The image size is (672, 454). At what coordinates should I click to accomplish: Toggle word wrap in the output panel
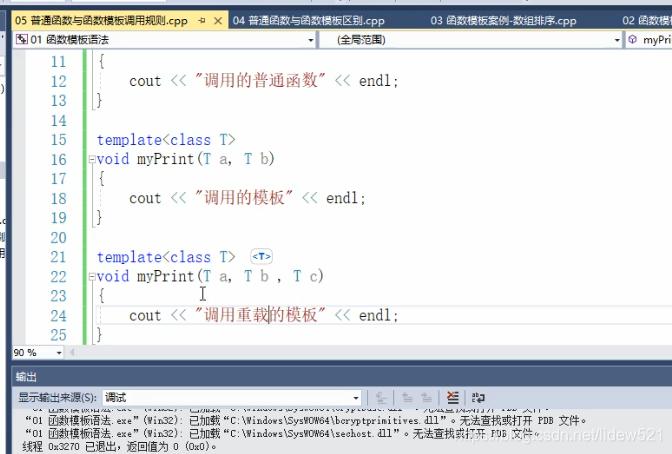click(x=478, y=397)
